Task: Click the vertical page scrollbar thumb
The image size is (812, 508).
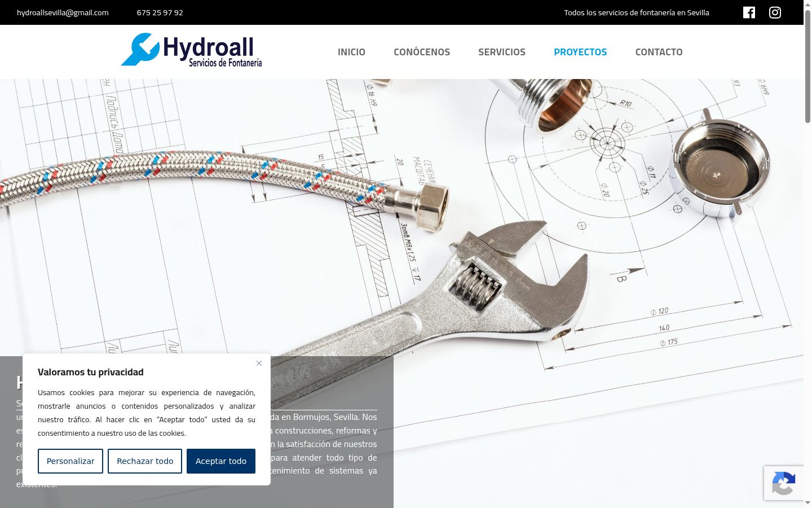Action: pyautogui.click(x=807, y=65)
